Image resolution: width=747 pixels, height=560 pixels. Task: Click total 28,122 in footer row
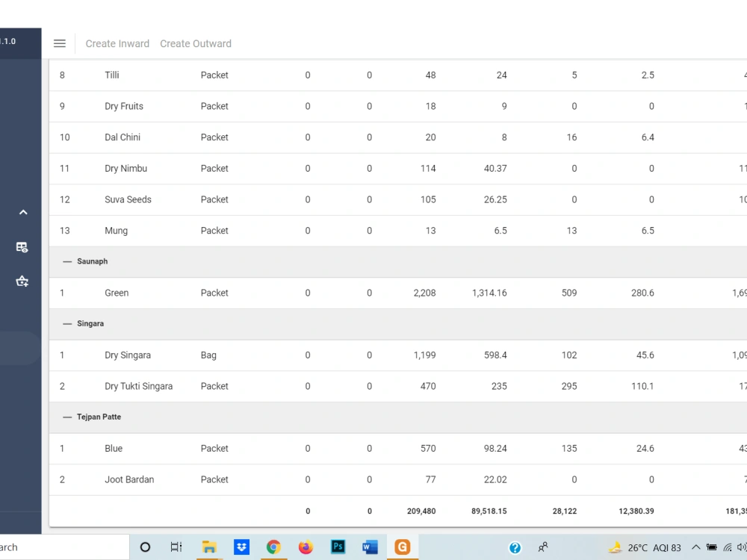(565, 511)
